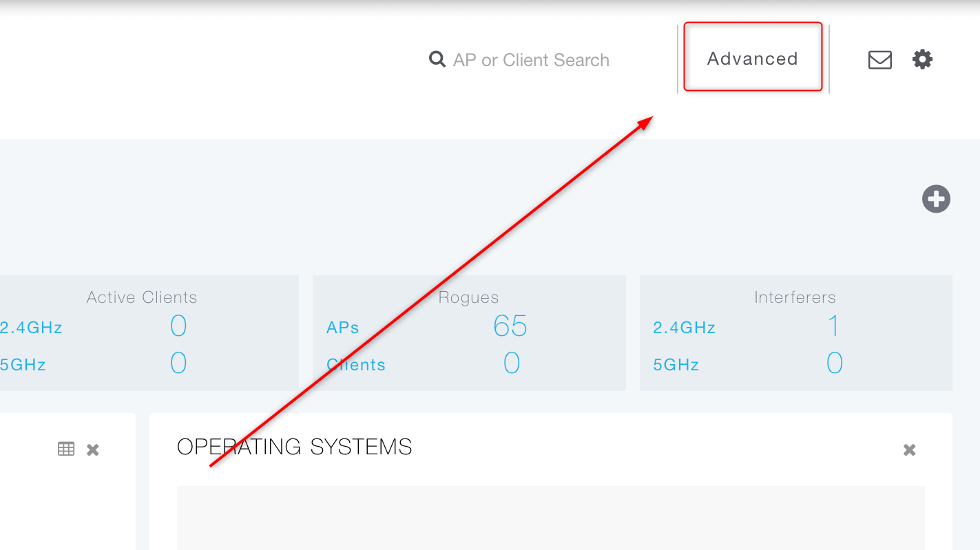Screen dimensions: 980x550
Task: Add a widget with the plus icon
Action: [x=936, y=199]
